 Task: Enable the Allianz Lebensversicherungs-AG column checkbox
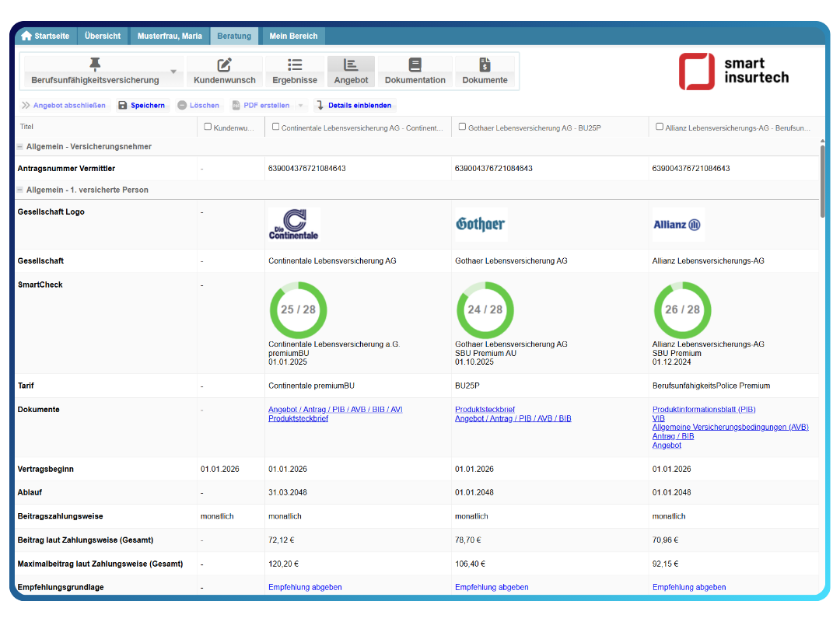coord(660,127)
